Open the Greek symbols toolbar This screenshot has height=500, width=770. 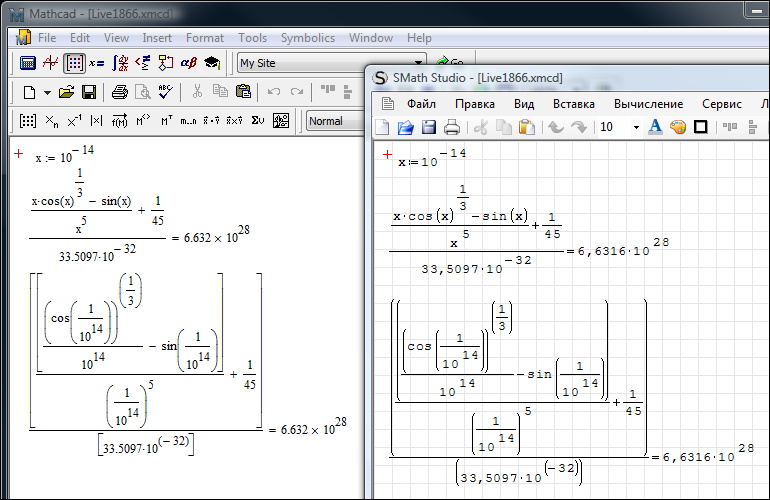tap(188, 63)
